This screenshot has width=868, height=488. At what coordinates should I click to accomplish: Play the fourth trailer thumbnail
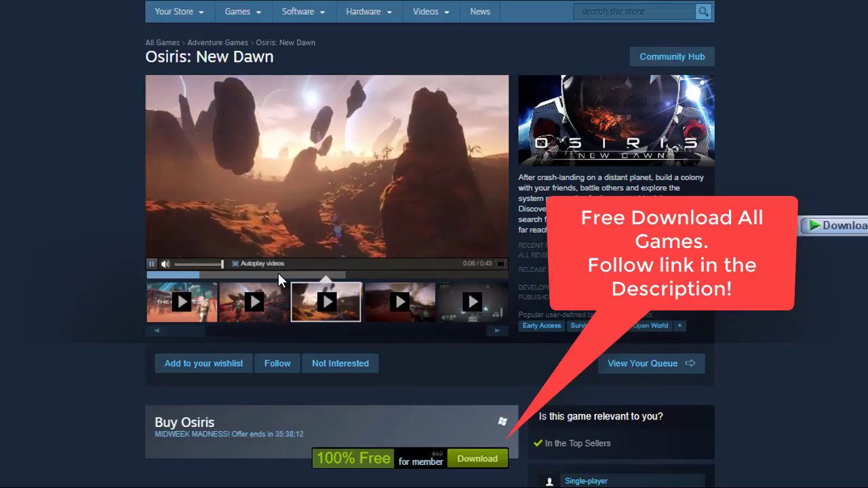[399, 302]
